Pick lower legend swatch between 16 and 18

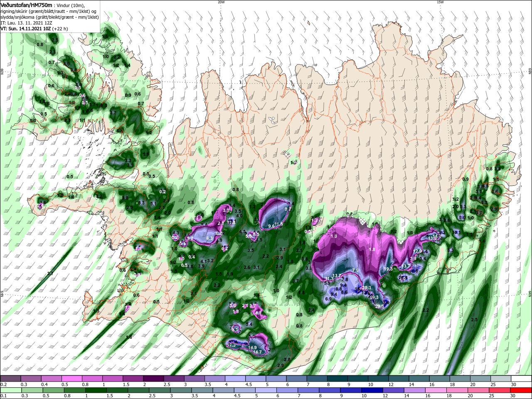pyautogui.click(x=436, y=390)
